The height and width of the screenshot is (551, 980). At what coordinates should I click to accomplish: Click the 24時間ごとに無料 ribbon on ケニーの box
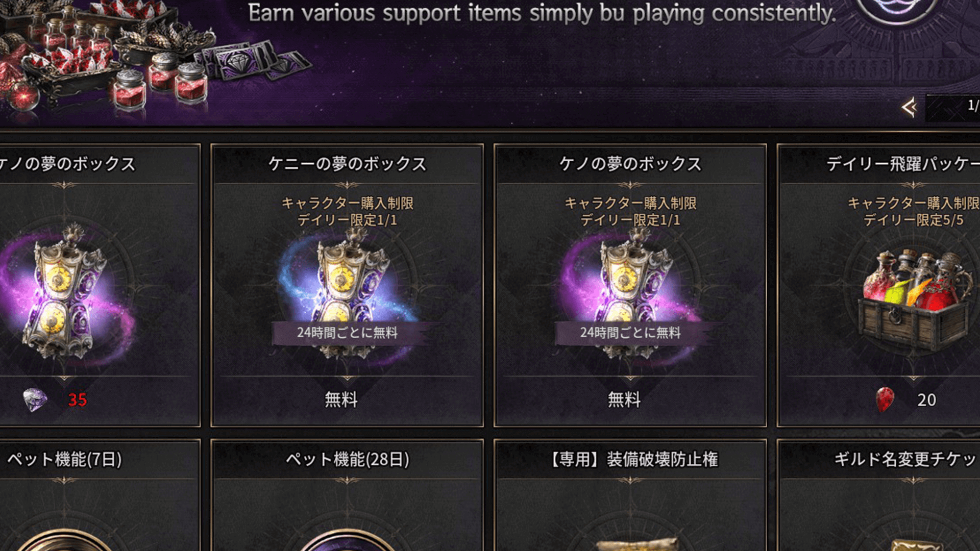click(x=347, y=333)
